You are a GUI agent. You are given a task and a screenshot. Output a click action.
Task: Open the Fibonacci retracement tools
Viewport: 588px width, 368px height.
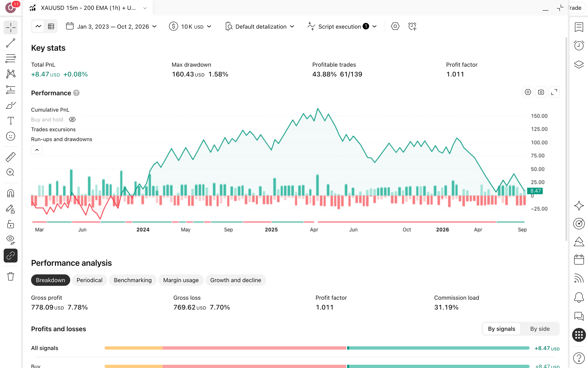(11, 59)
